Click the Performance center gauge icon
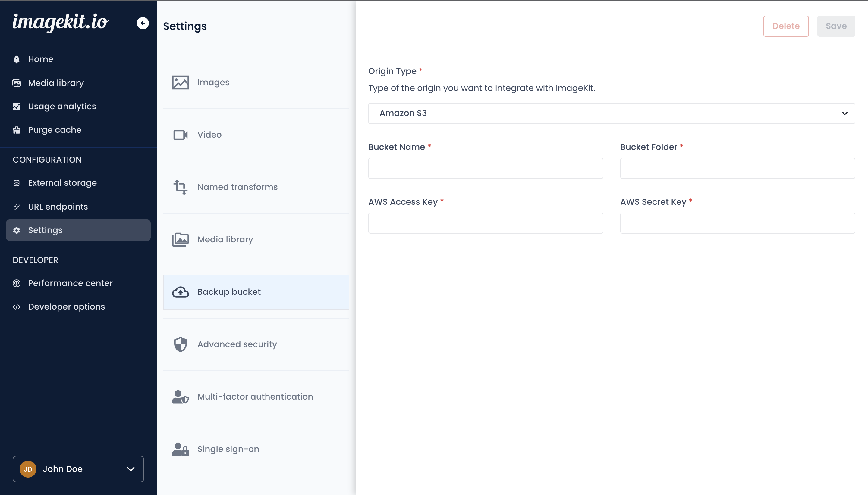Screen dimensions: 868x495 pyautogui.click(x=16, y=283)
